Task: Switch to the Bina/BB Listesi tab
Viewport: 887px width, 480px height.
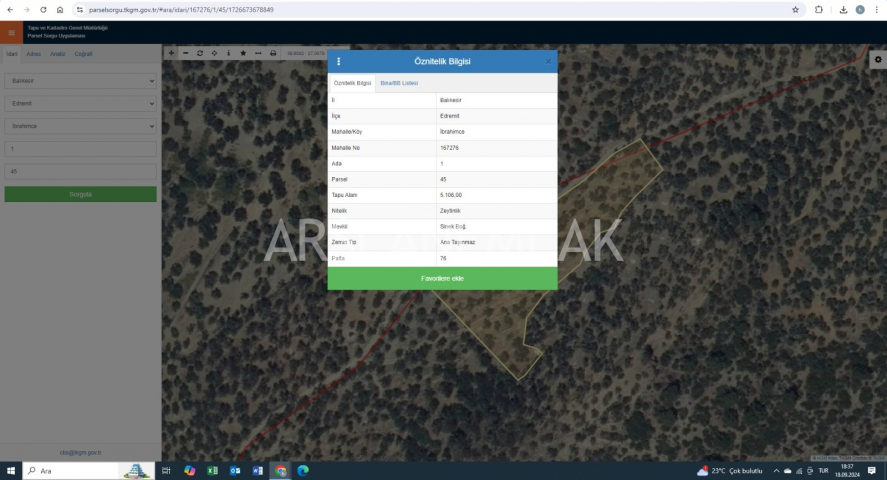Action: (399, 83)
